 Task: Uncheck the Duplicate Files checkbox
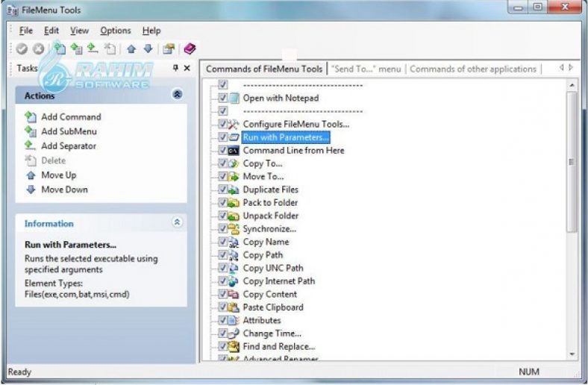[x=223, y=190]
